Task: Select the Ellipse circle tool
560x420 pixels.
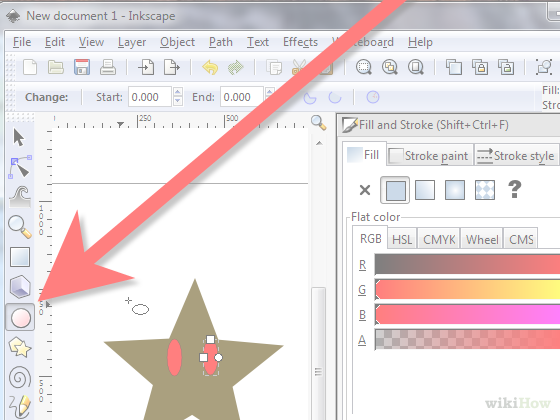Action: (x=20, y=318)
